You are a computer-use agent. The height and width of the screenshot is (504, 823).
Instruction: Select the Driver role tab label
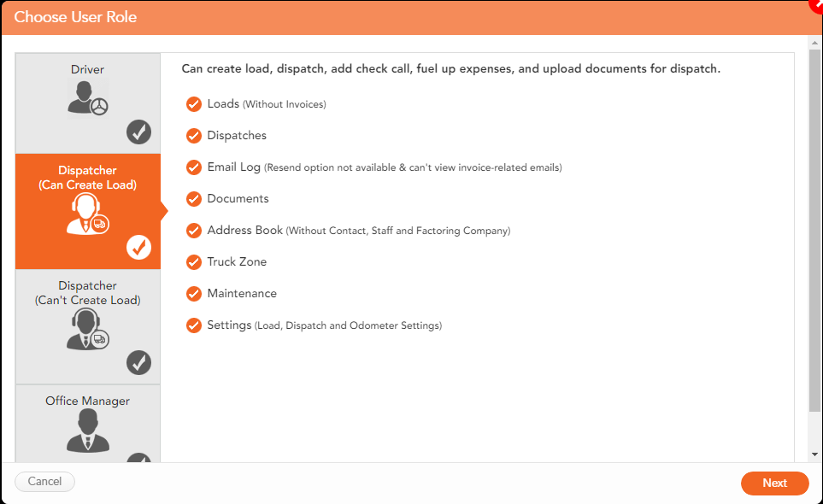(x=88, y=69)
